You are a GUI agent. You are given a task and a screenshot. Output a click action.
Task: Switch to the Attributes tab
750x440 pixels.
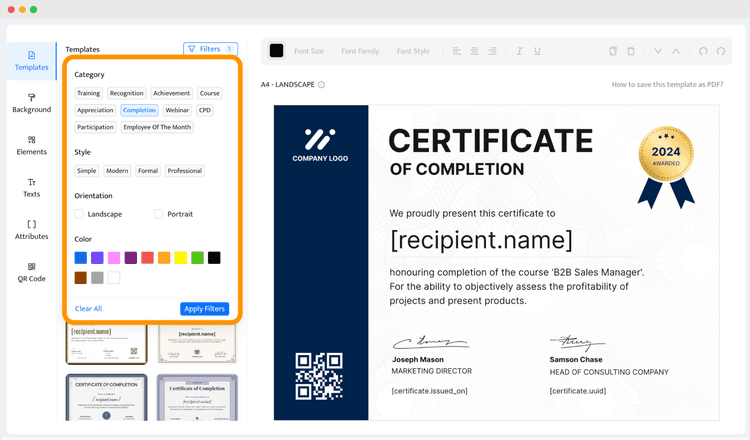pyautogui.click(x=32, y=230)
